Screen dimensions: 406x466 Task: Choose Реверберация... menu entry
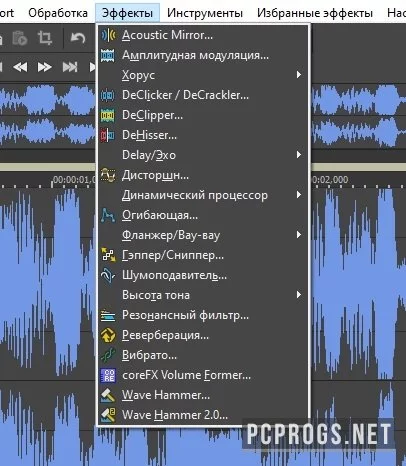pyautogui.click(x=203, y=335)
